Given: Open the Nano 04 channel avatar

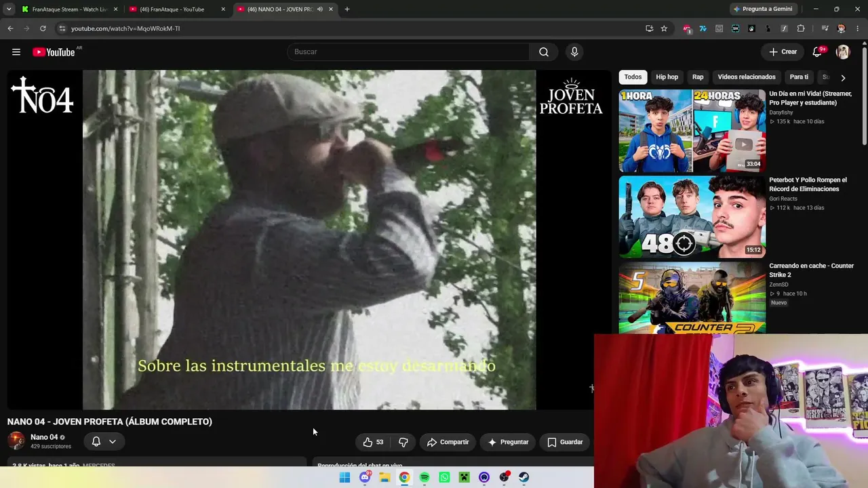Looking at the screenshot, I should click(x=16, y=441).
